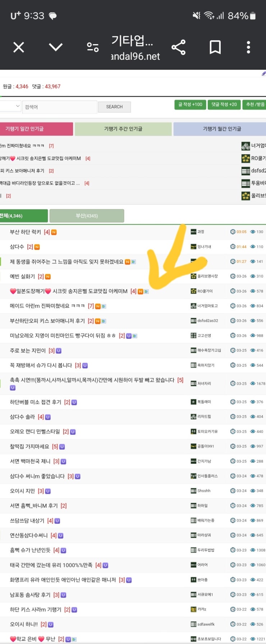
Task: Tap the level icon next to 토미오카기유
Action: click(193, 431)
